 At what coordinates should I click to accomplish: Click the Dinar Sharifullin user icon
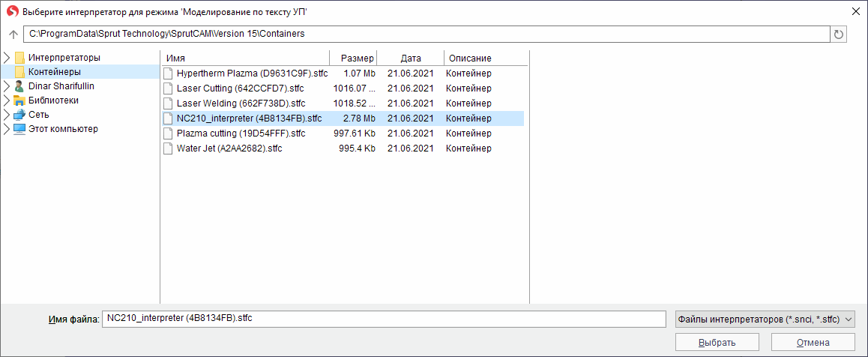(20, 86)
